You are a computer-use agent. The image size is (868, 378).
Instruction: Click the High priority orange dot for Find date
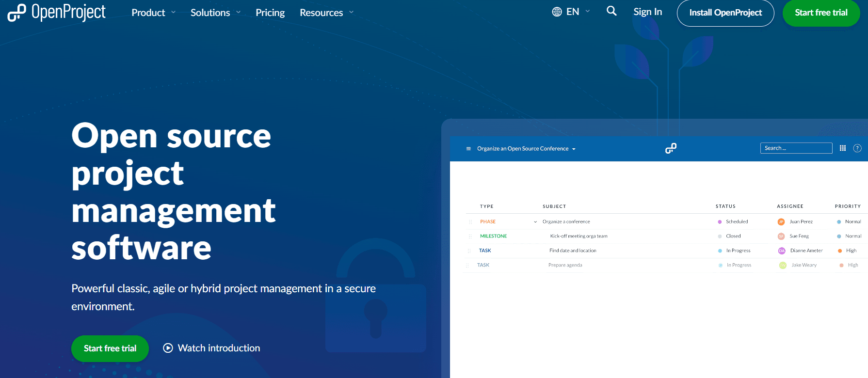pyautogui.click(x=840, y=251)
